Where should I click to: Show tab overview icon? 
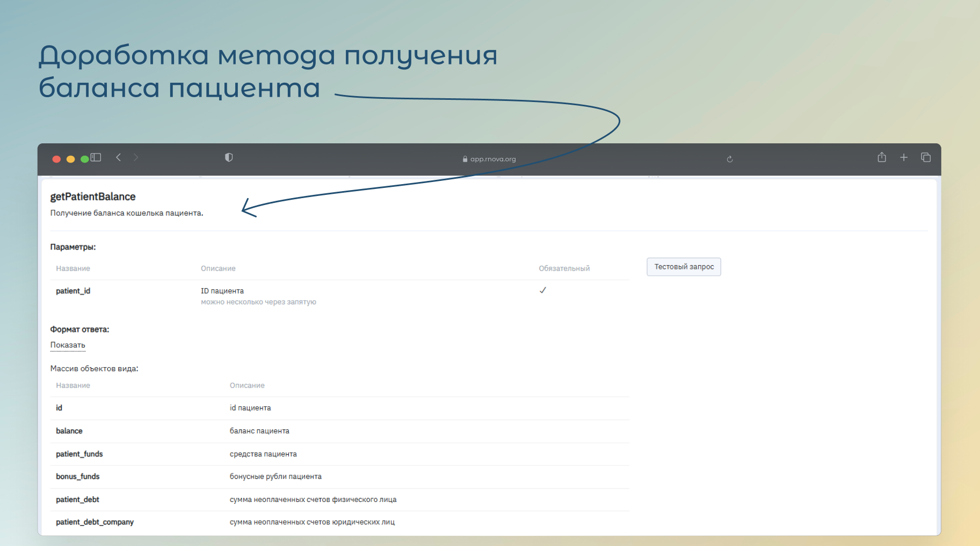point(926,157)
